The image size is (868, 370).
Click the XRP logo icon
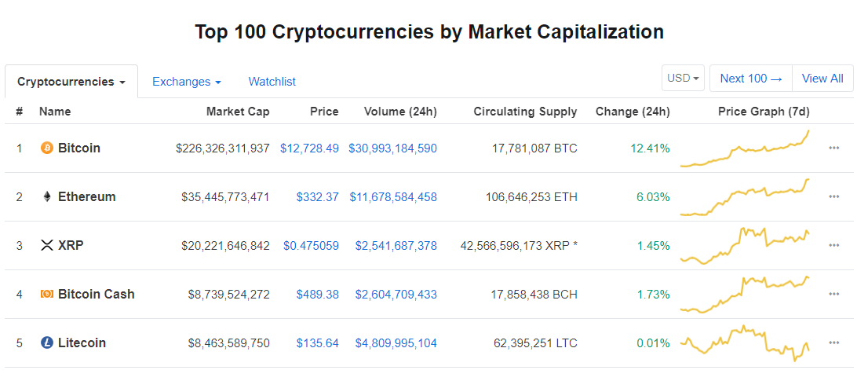(x=46, y=246)
